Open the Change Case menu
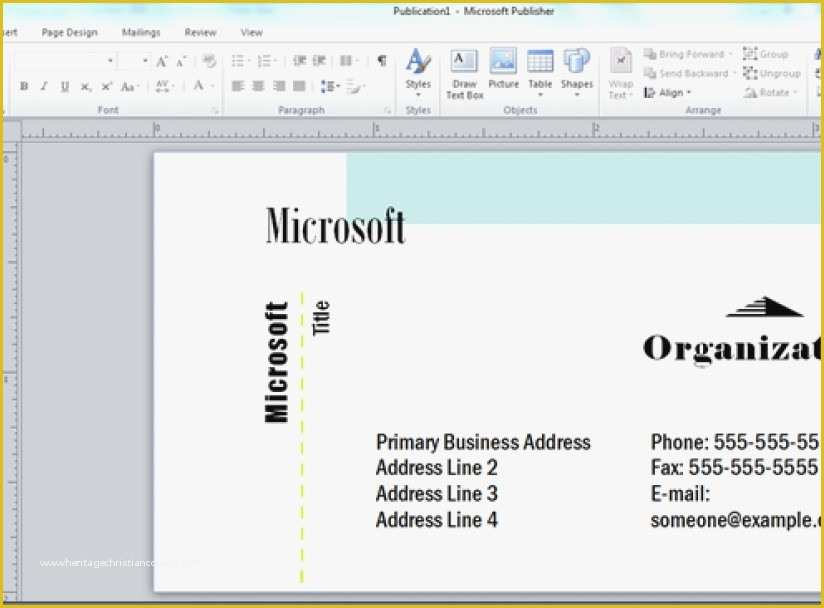The height and width of the screenshot is (608, 824). (x=129, y=87)
